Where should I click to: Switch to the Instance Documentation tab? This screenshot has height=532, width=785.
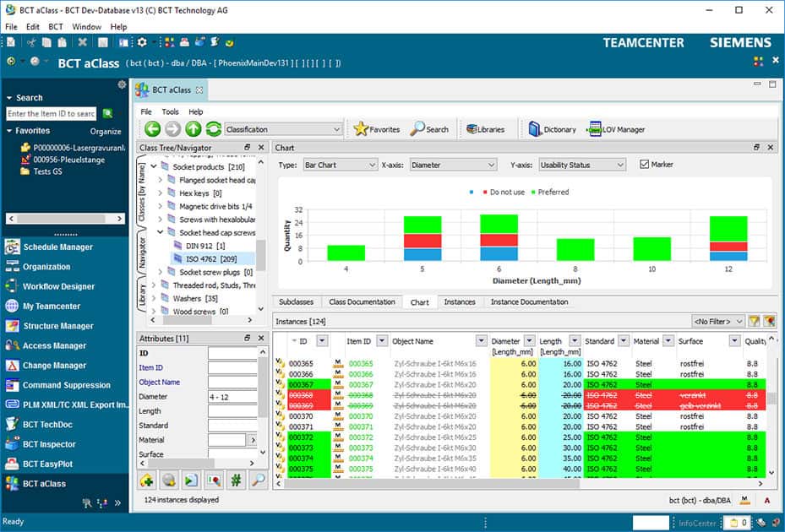pyautogui.click(x=529, y=301)
